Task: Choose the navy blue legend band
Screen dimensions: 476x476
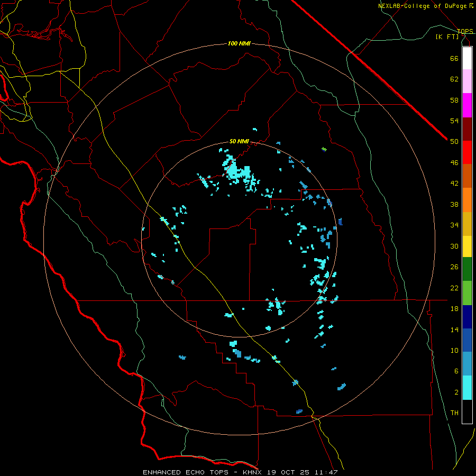Action: coord(467,317)
